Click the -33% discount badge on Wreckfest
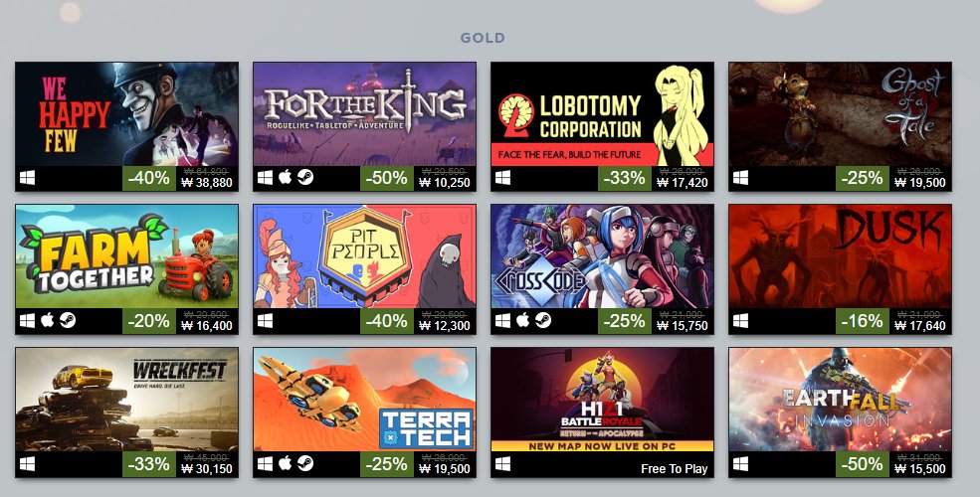 coord(149,464)
